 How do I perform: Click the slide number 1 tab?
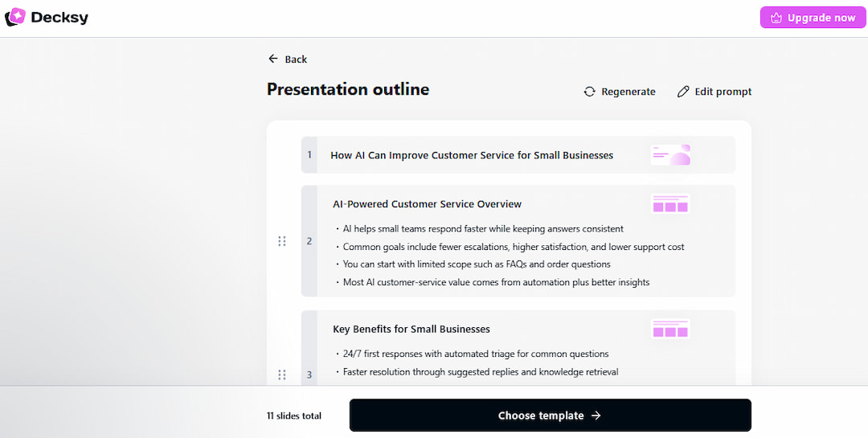point(309,154)
